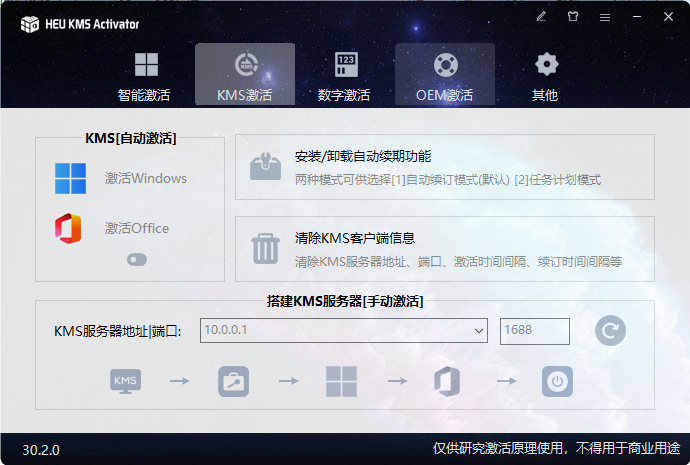Click the KMS monitor icon
This screenshot has height=465, width=690.
(x=125, y=381)
